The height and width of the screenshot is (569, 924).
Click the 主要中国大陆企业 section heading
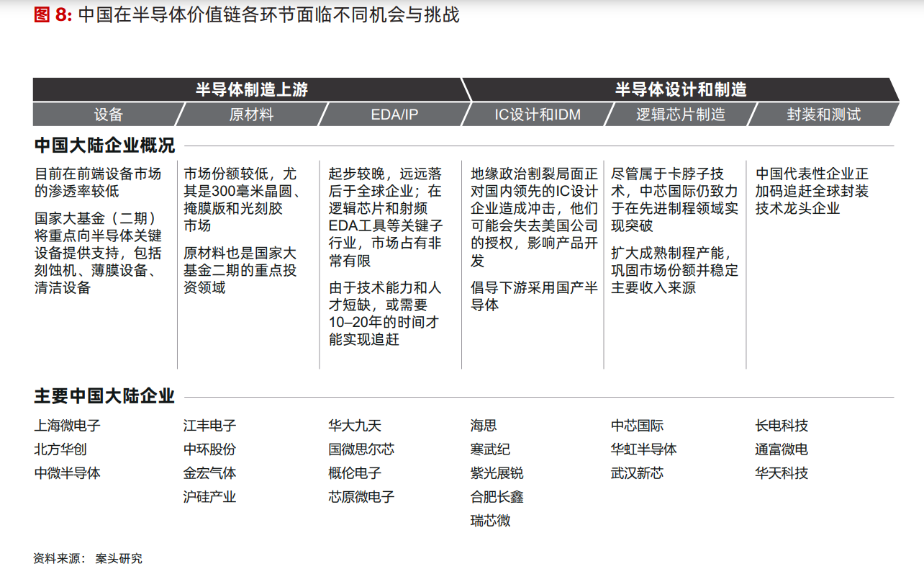coord(104,396)
